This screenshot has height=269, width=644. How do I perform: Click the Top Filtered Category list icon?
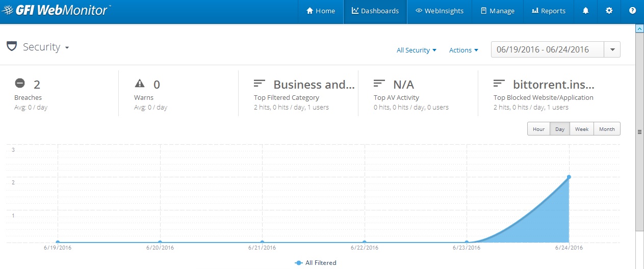pos(260,83)
